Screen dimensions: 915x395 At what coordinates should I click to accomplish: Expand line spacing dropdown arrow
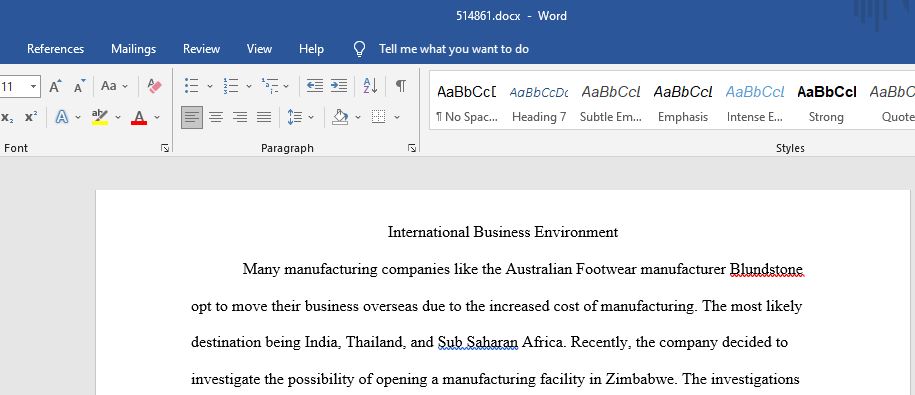311,118
